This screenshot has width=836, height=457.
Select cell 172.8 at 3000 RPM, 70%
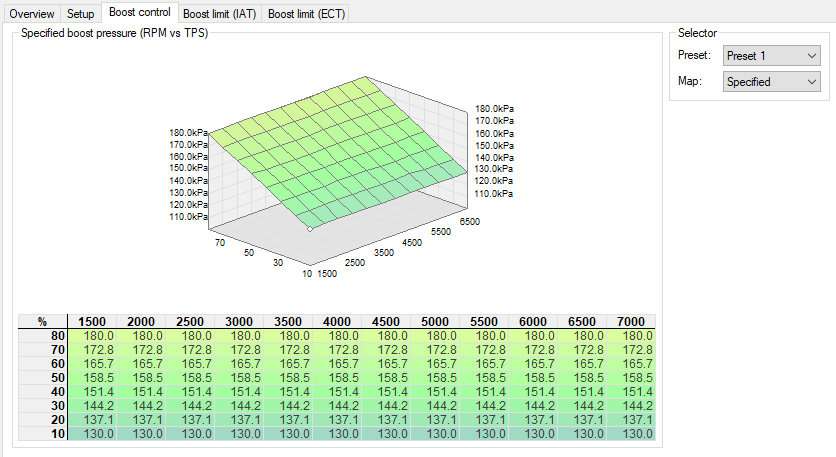tap(239, 350)
